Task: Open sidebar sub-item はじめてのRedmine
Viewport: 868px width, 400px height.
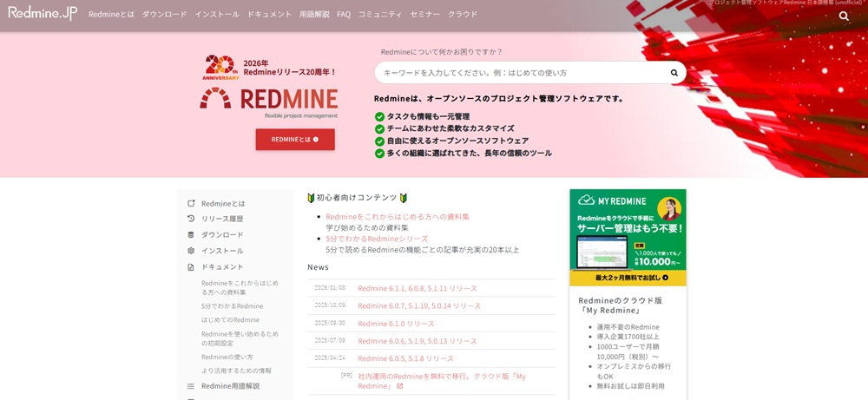Action: click(230, 320)
